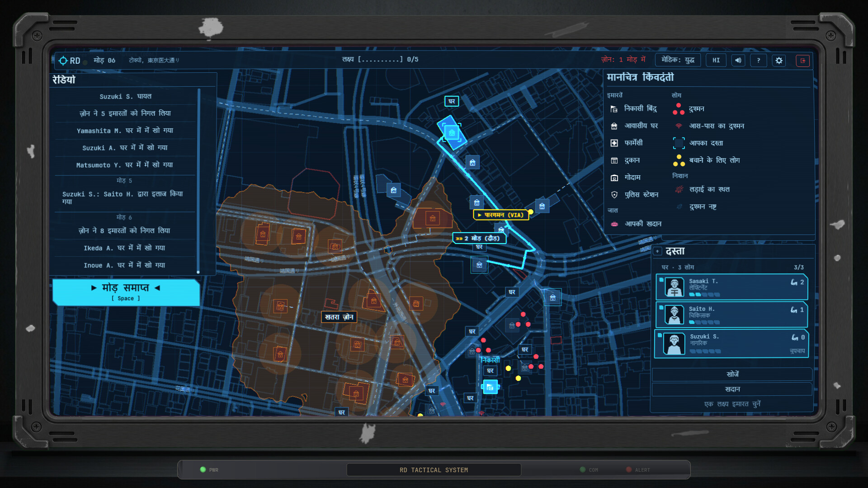Click Saito H. health bar
The width and height of the screenshot is (868, 488).
tap(704, 322)
